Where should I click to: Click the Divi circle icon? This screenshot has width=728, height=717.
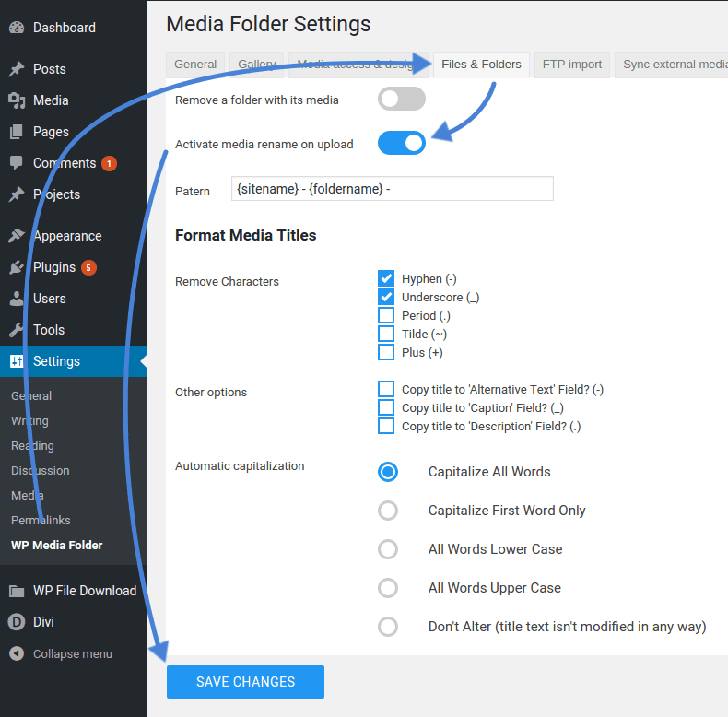[x=17, y=622]
